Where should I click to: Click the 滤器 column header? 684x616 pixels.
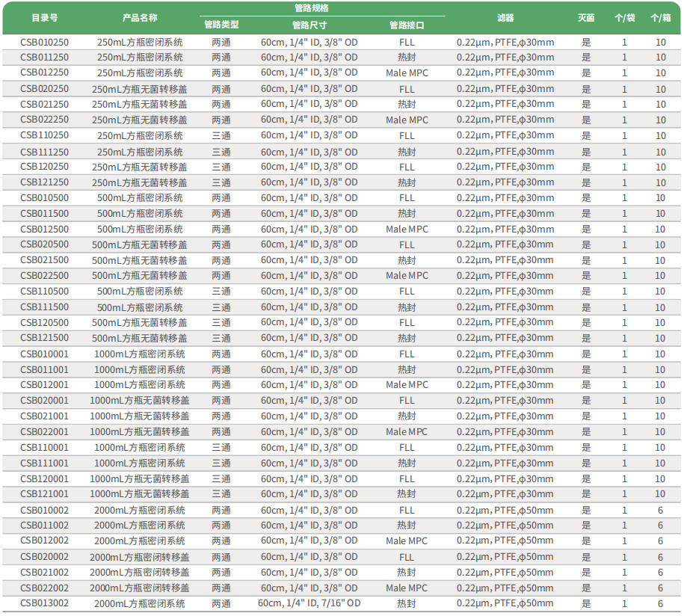[505, 17]
